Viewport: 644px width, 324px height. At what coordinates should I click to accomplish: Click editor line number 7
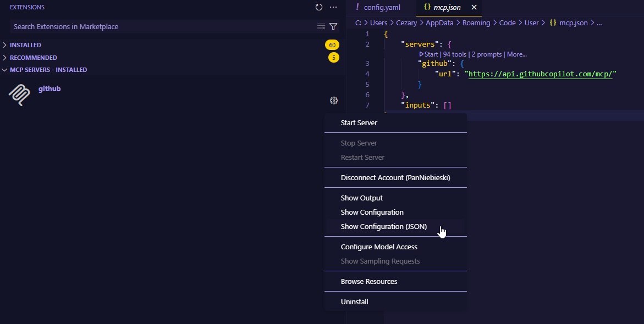point(367,105)
